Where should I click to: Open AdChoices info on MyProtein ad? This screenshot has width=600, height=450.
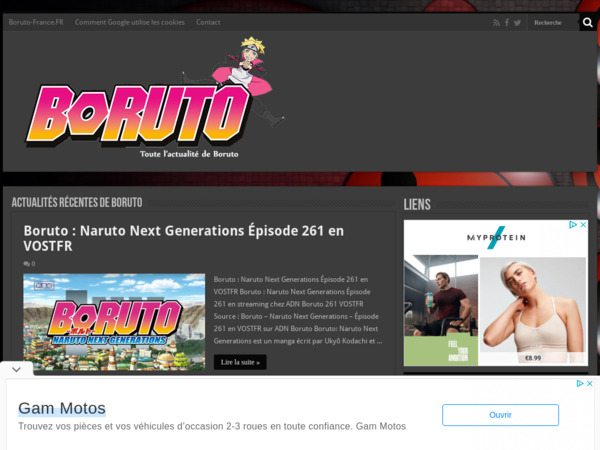[573, 225]
